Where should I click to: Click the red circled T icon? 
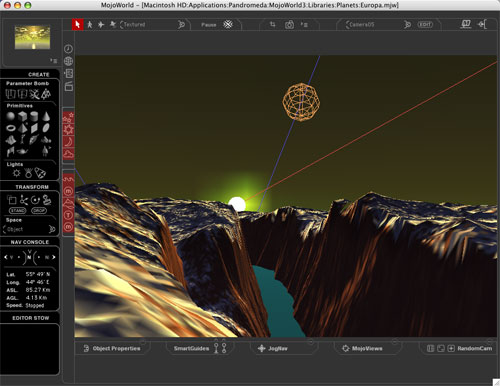(x=68, y=215)
